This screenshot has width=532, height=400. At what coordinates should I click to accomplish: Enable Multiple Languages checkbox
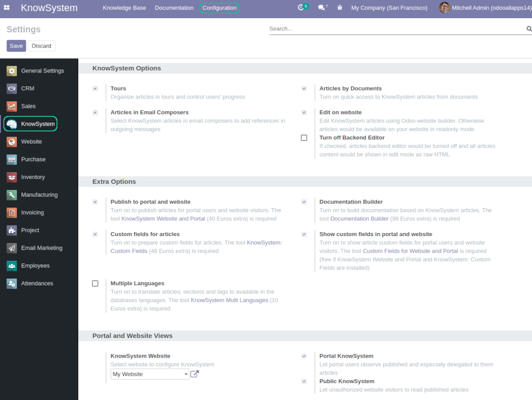(x=95, y=283)
